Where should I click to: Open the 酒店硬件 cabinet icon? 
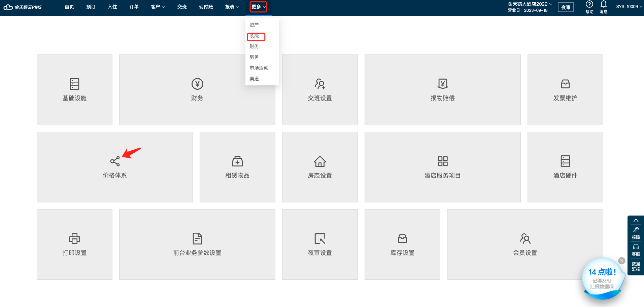565,161
